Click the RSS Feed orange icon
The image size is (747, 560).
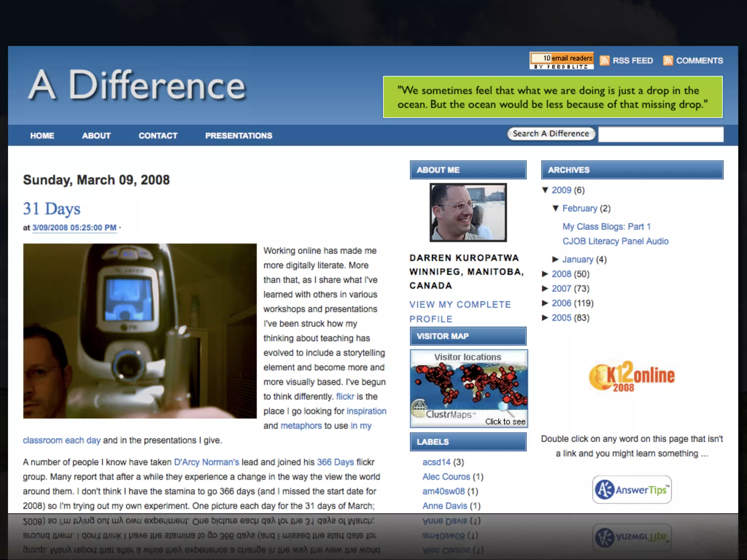tap(604, 61)
